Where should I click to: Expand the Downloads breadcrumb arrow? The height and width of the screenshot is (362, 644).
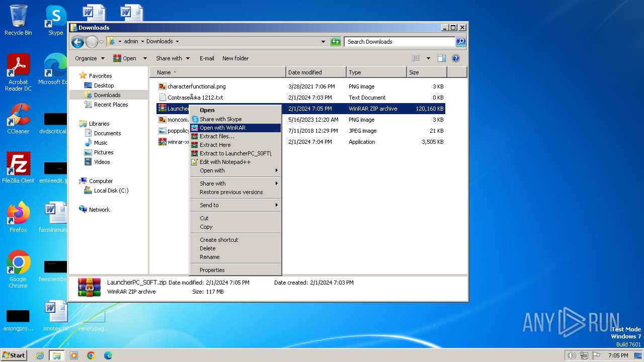(177, 42)
